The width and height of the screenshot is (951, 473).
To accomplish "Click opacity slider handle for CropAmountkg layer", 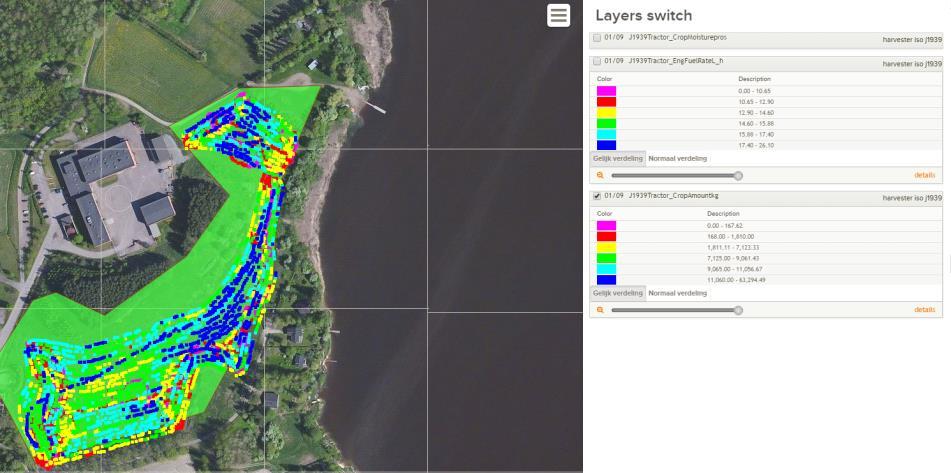I will click(738, 310).
